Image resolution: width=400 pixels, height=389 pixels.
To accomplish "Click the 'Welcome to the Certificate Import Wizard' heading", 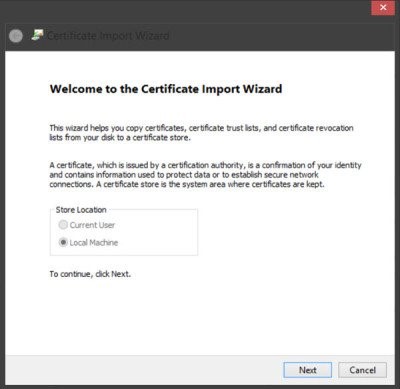I will (166, 89).
